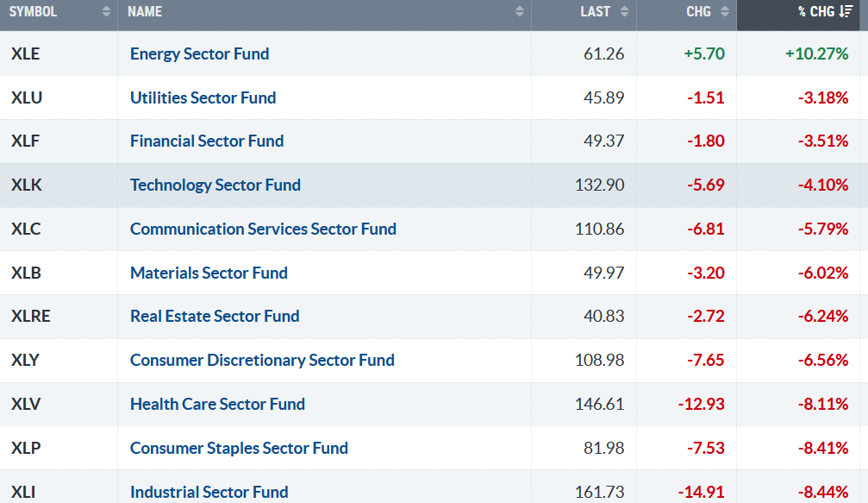Open the Real Estate Sector Fund link
The width and height of the screenshot is (868, 503).
pyautogui.click(x=215, y=317)
